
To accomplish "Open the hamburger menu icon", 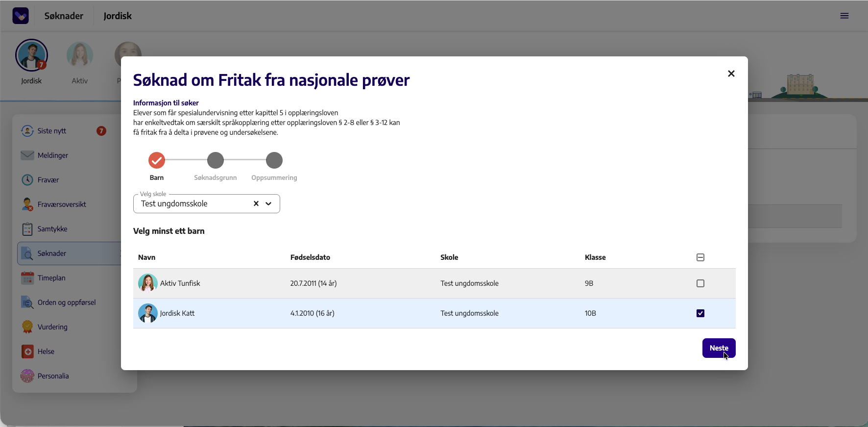I will 844,16.
